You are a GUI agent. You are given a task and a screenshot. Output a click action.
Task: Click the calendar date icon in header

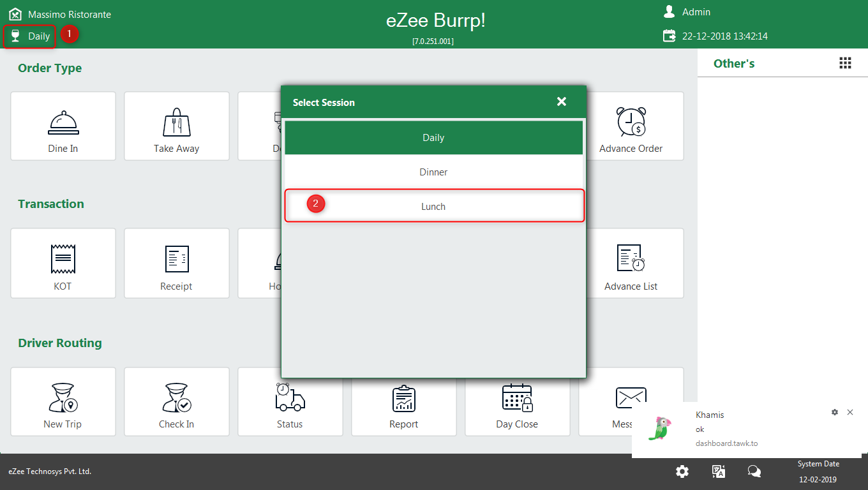pos(669,36)
